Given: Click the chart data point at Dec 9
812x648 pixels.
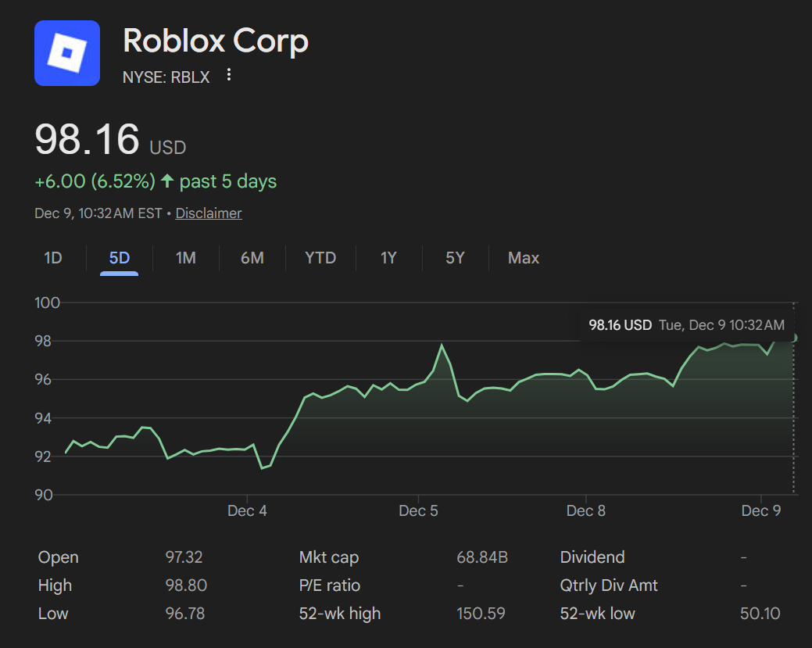Looking at the screenshot, I should point(794,338).
